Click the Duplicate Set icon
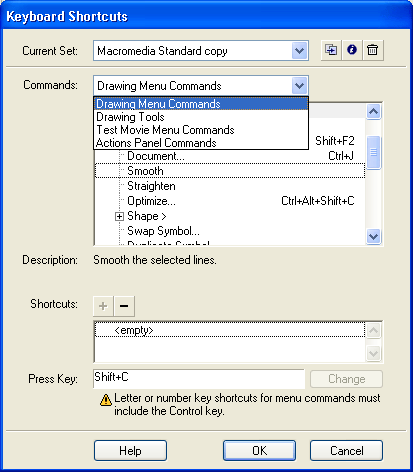 tap(331, 50)
